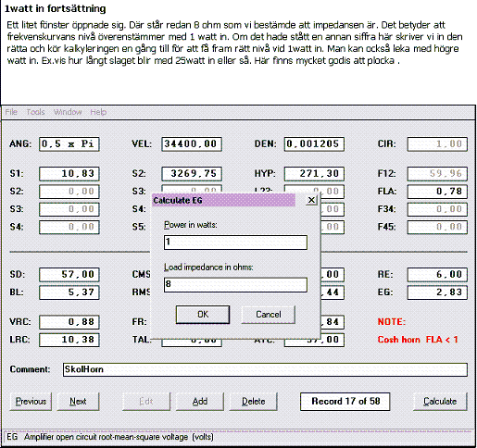Click the Power in watts field
The height and width of the screenshot is (448, 477).
(x=235, y=243)
